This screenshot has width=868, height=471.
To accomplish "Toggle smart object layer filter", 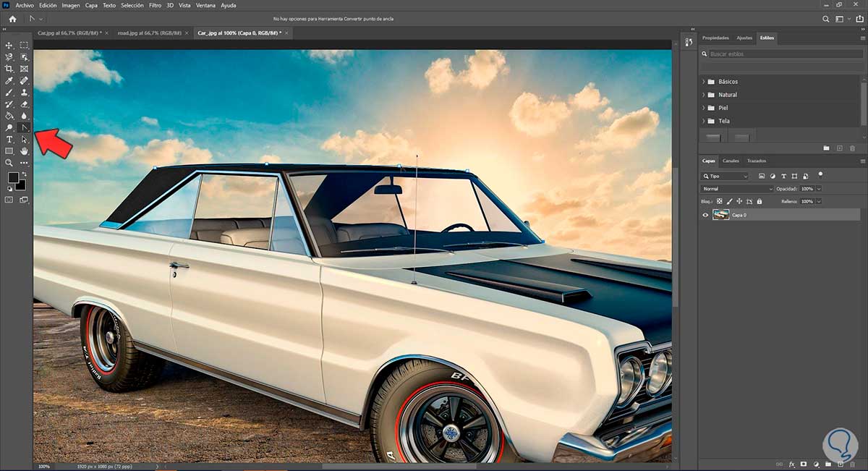I will tap(806, 176).
